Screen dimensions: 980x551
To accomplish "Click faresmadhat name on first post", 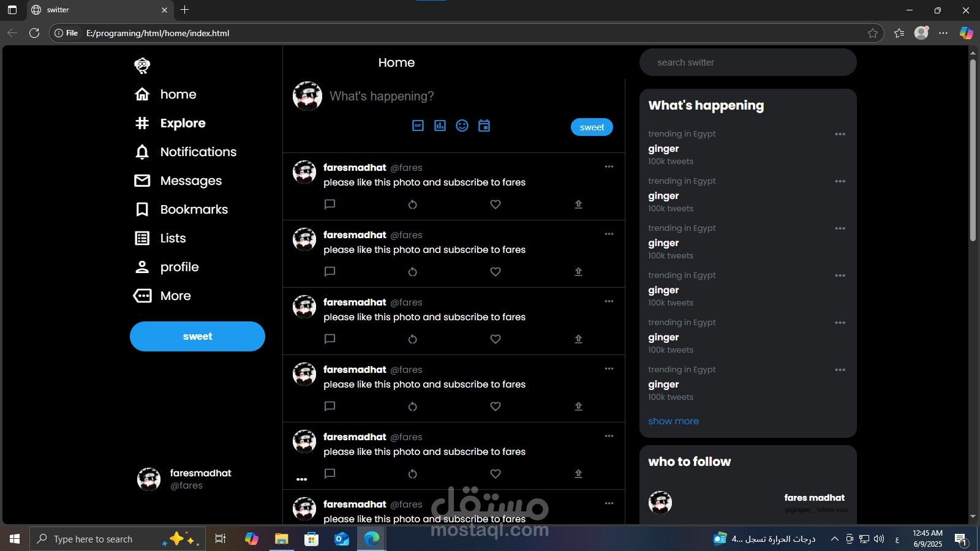I will click(x=355, y=168).
